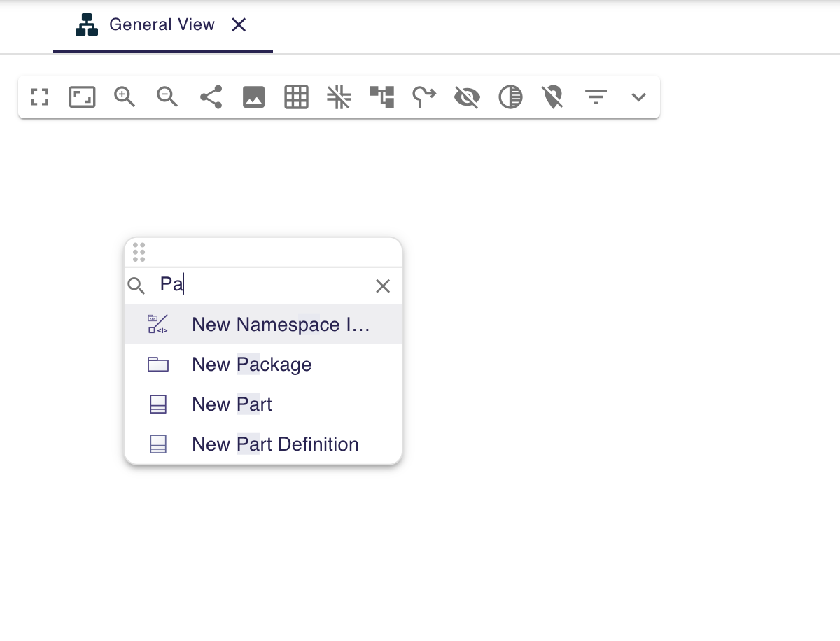
Task: Toggle the grid display icon
Action: [296, 97]
